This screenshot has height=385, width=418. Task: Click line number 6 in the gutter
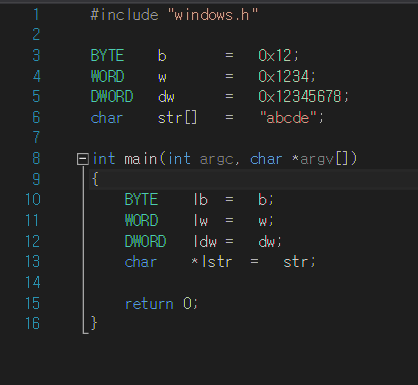pyautogui.click(x=36, y=118)
